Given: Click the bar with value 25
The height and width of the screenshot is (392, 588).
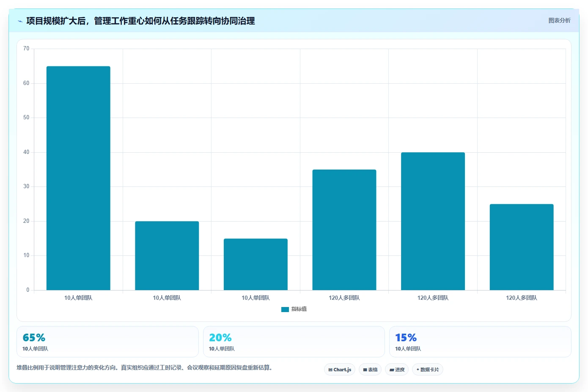Looking at the screenshot, I should click(522, 247).
